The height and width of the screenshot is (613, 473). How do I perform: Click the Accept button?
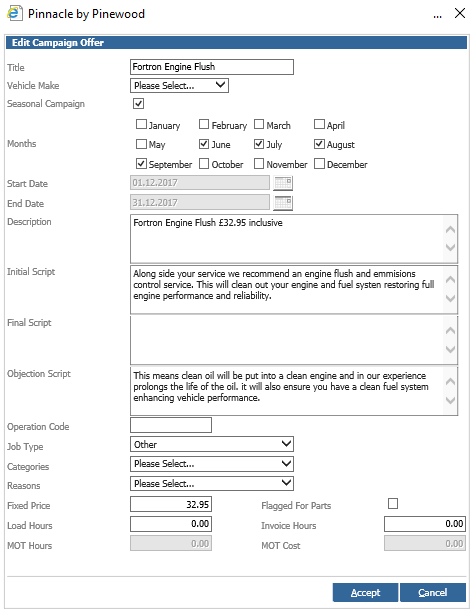point(366,593)
